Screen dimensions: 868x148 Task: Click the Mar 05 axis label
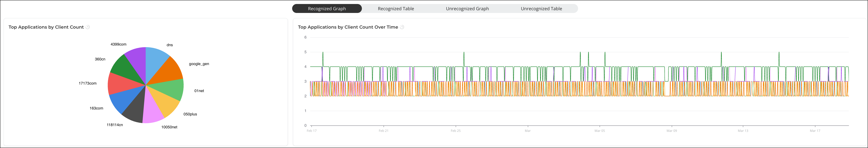[x=600, y=131]
